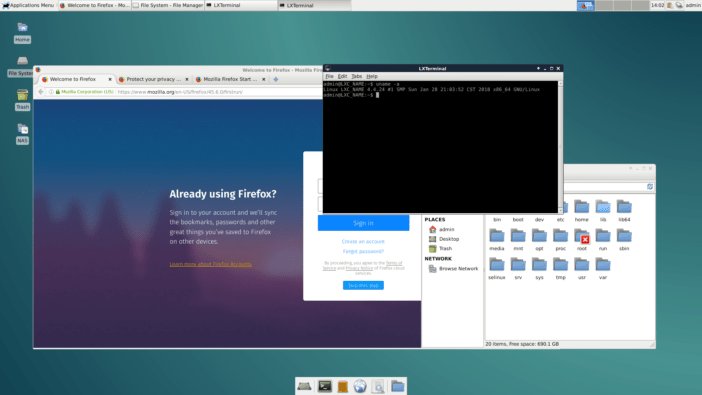Image resolution: width=702 pixels, height=395 pixels.
Task: Select Browse Network in file manager sidebar
Action: pyautogui.click(x=453, y=269)
